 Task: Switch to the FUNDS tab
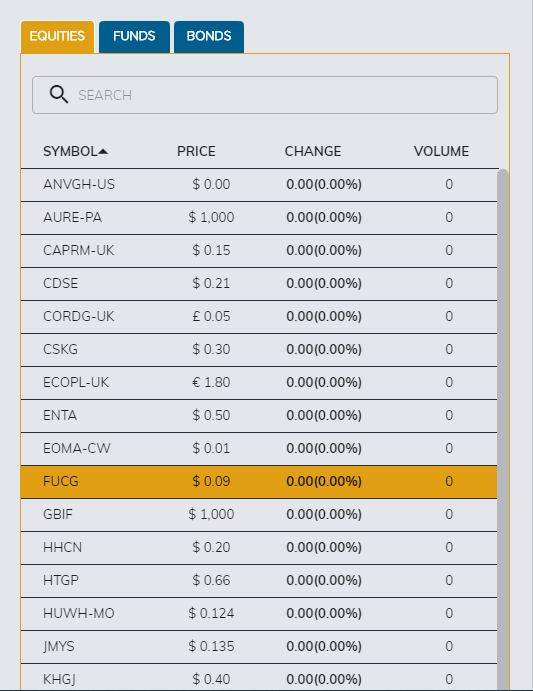pos(134,37)
